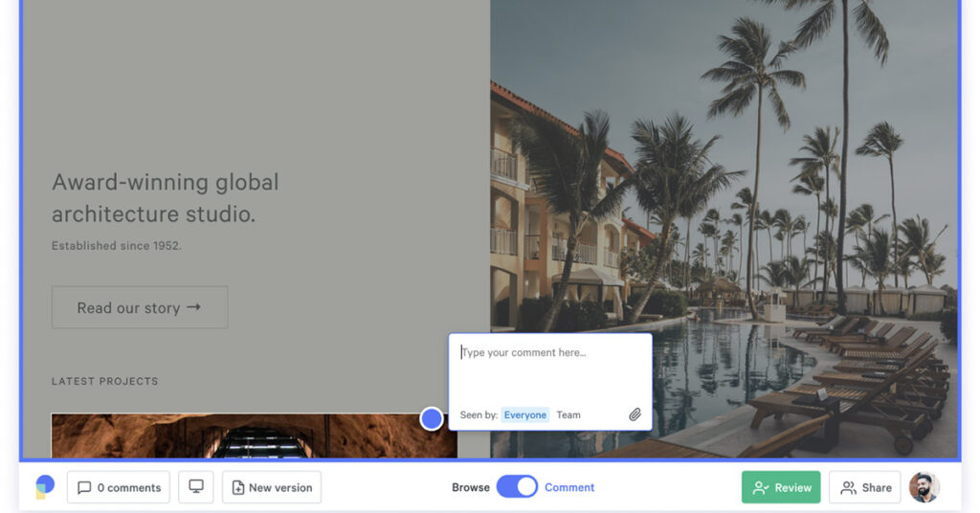Click the app logo in the bottom toolbar

point(45,487)
